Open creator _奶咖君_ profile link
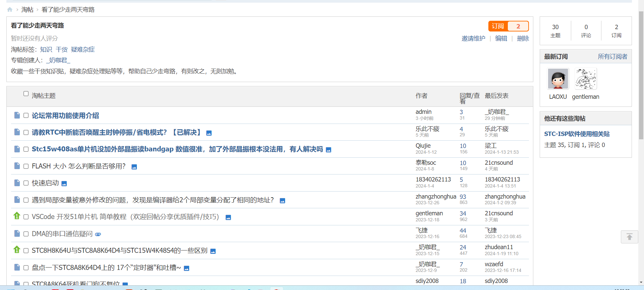Screen dimensions: 644x290 [x=58, y=60]
